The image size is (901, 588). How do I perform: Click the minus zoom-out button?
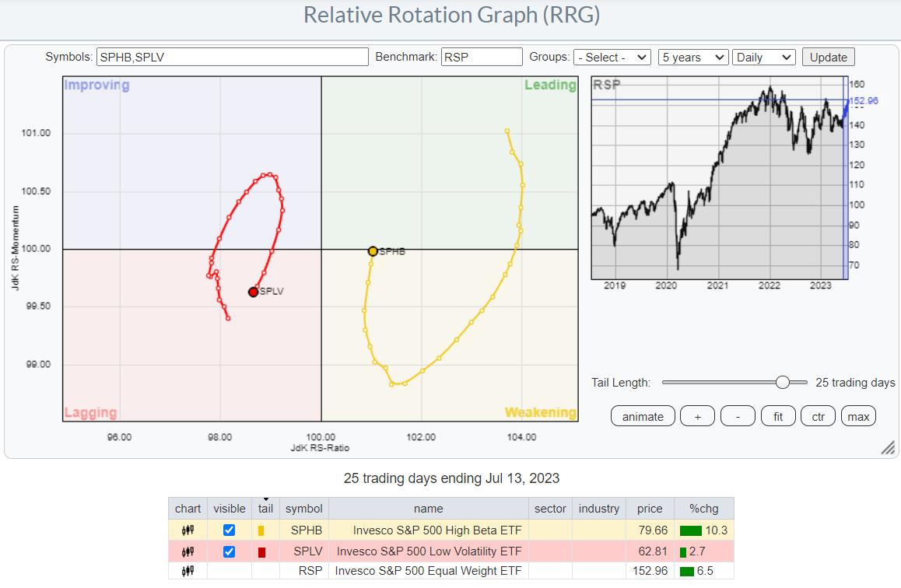click(738, 416)
